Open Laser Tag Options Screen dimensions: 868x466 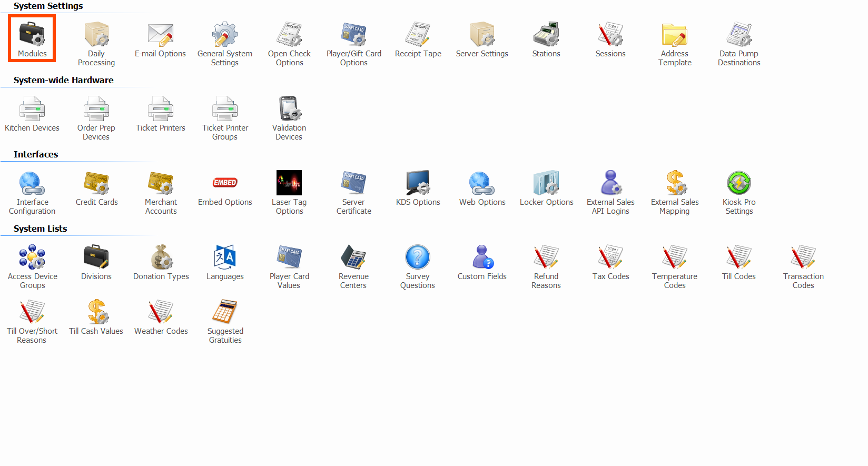point(289,183)
